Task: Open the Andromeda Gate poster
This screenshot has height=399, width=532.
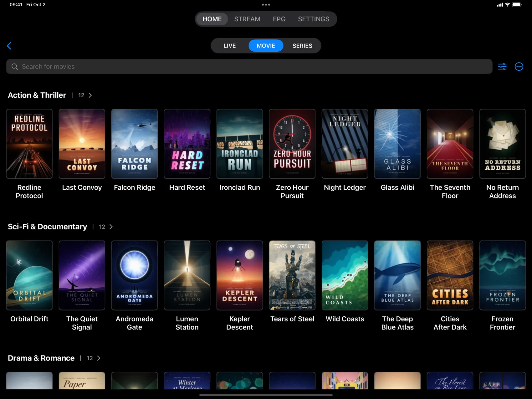Action: pos(135,275)
